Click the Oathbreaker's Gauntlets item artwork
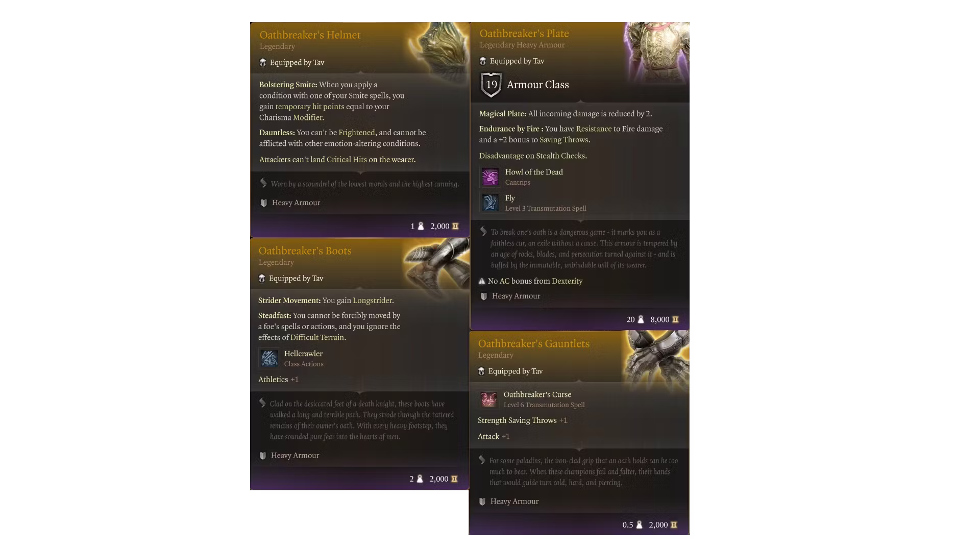The height and width of the screenshot is (551, 980). click(x=657, y=358)
